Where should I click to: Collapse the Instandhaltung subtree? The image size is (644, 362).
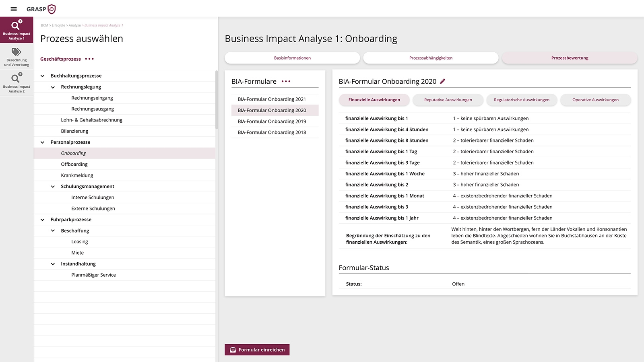(x=53, y=264)
